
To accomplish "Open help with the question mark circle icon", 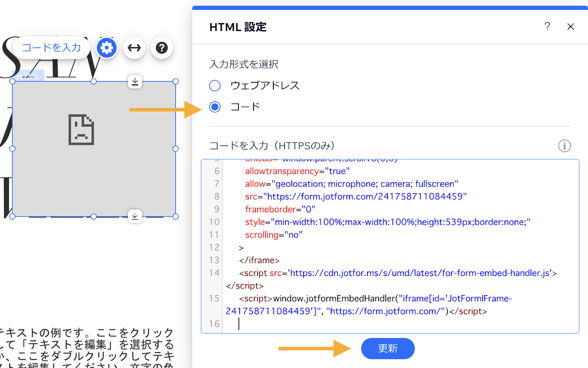I will (x=162, y=48).
